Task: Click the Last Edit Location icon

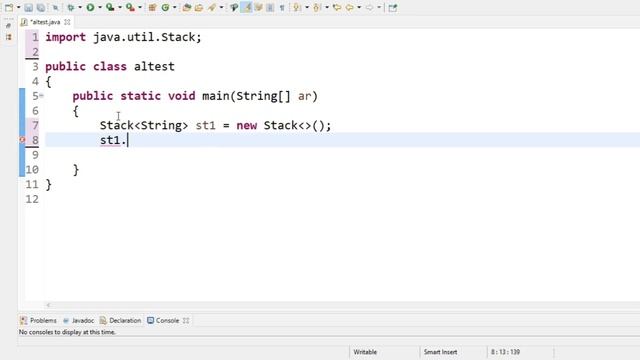Action: point(337,7)
